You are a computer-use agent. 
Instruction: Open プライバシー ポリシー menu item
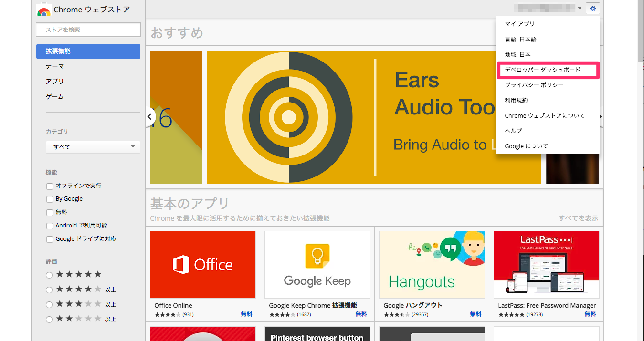(548, 85)
